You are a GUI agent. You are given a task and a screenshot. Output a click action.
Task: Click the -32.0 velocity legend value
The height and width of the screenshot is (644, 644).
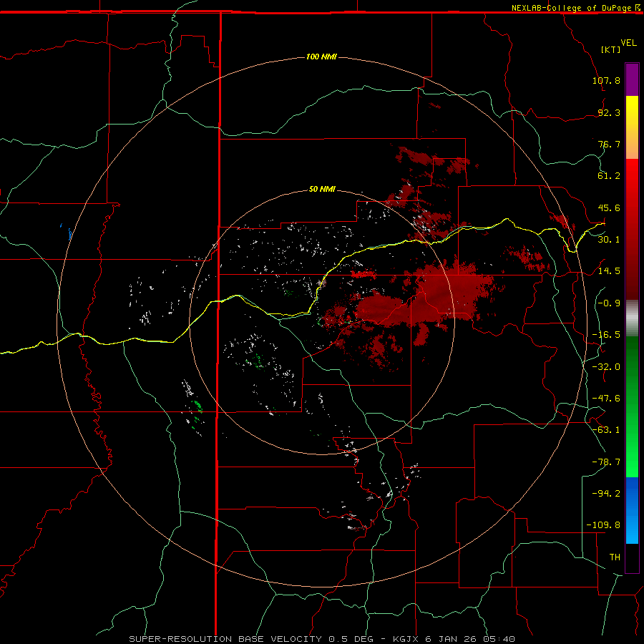point(606,367)
